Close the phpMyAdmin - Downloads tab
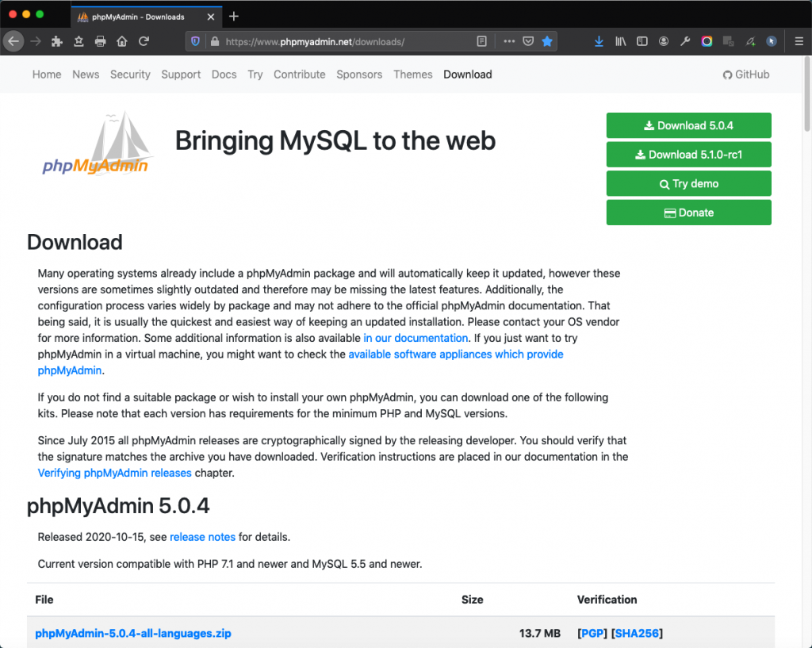Image resolution: width=812 pixels, height=648 pixels. click(211, 17)
